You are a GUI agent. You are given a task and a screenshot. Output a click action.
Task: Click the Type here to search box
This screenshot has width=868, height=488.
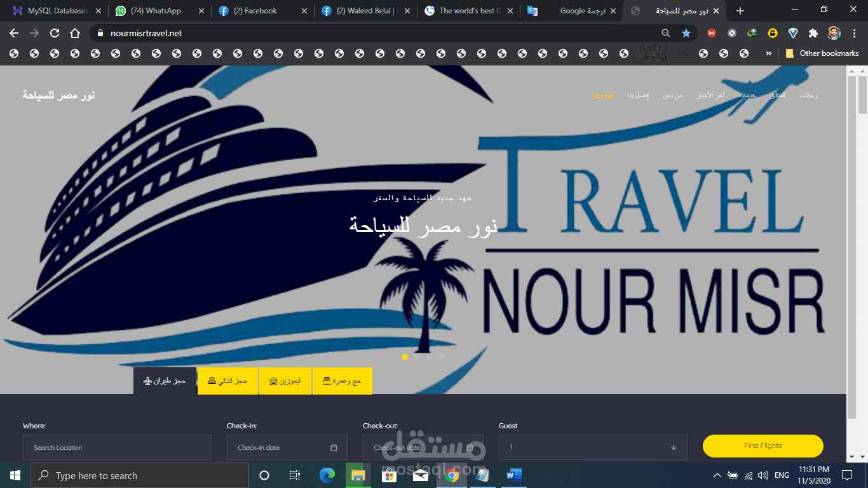click(x=140, y=475)
